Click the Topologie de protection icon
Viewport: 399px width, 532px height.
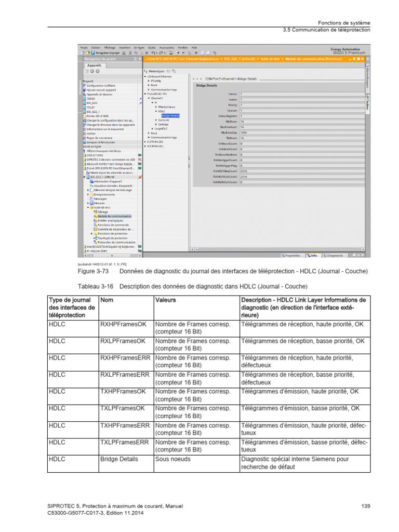(95, 238)
